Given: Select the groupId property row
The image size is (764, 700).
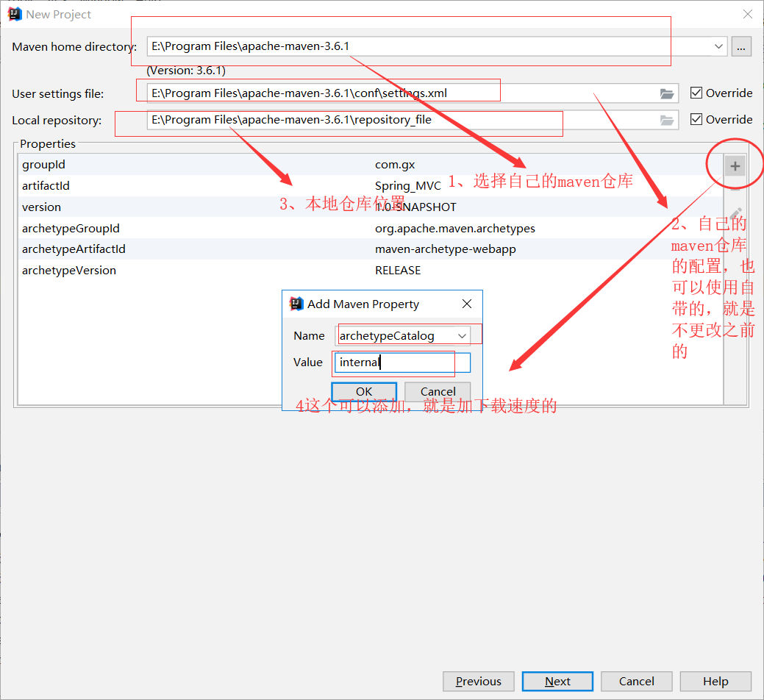Looking at the screenshot, I should coord(371,165).
